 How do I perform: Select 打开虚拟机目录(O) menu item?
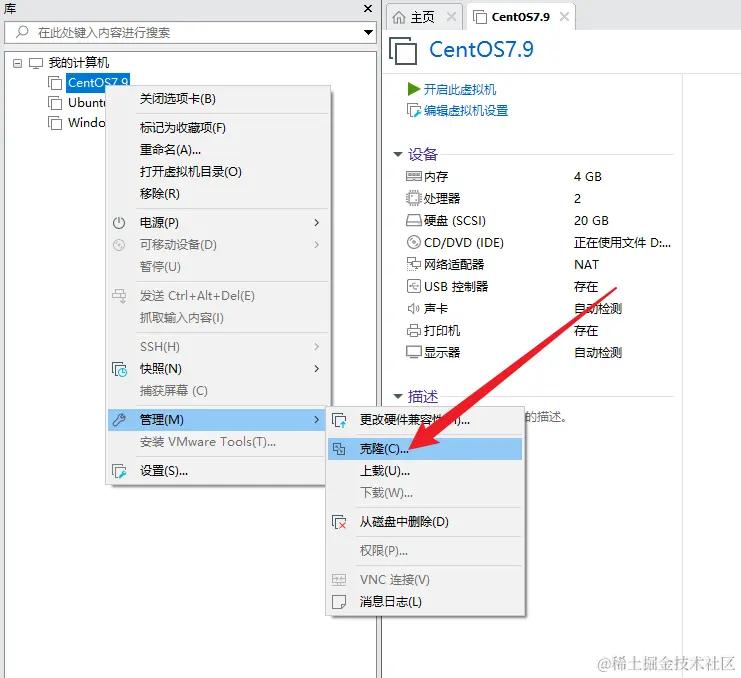point(218,172)
